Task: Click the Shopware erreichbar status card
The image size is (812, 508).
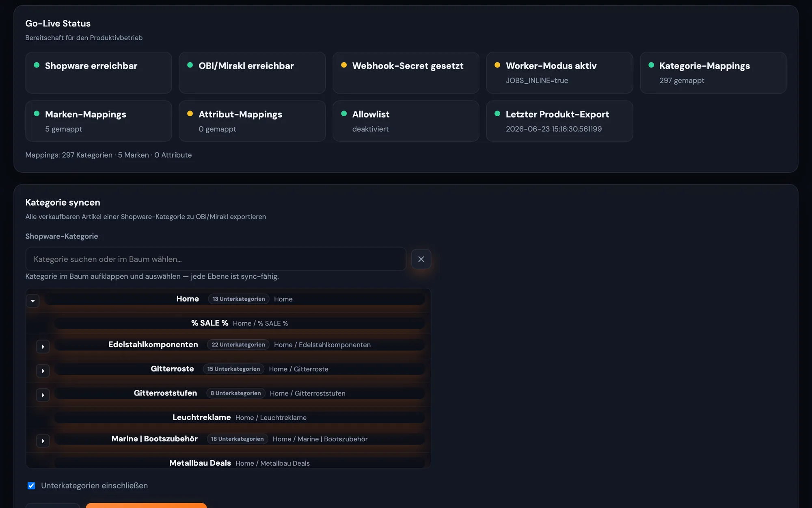Action: [x=99, y=73]
